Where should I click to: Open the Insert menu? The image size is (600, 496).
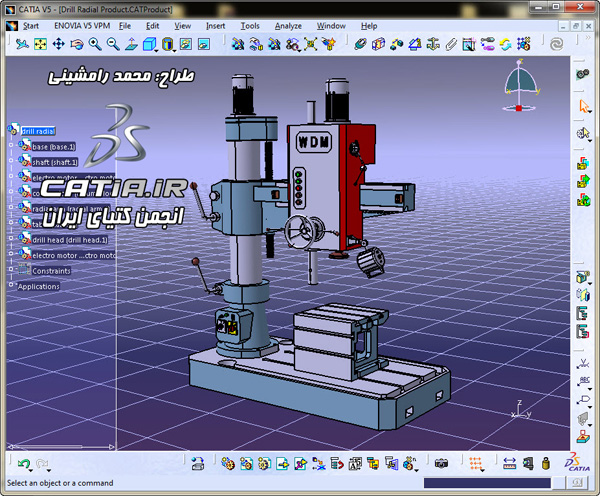pyautogui.click(x=215, y=26)
